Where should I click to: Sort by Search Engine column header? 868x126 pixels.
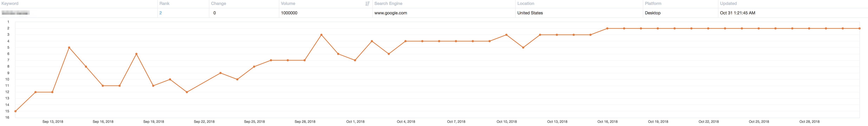click(388, 3)
